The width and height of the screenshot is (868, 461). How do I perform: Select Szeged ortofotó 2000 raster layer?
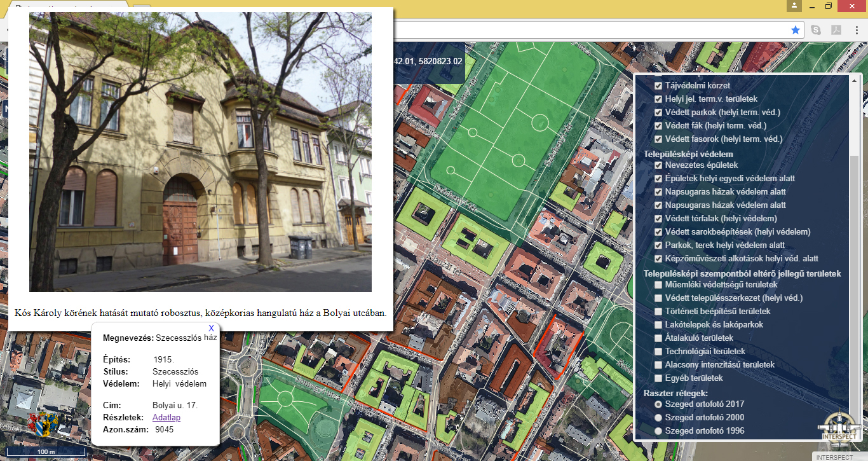[659, 418]
